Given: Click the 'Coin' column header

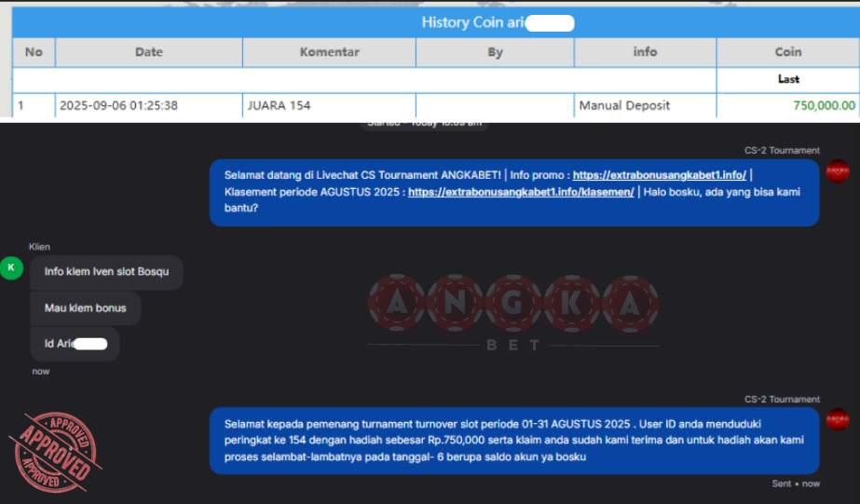Looking at the screenshot, I should coord(788,52).
